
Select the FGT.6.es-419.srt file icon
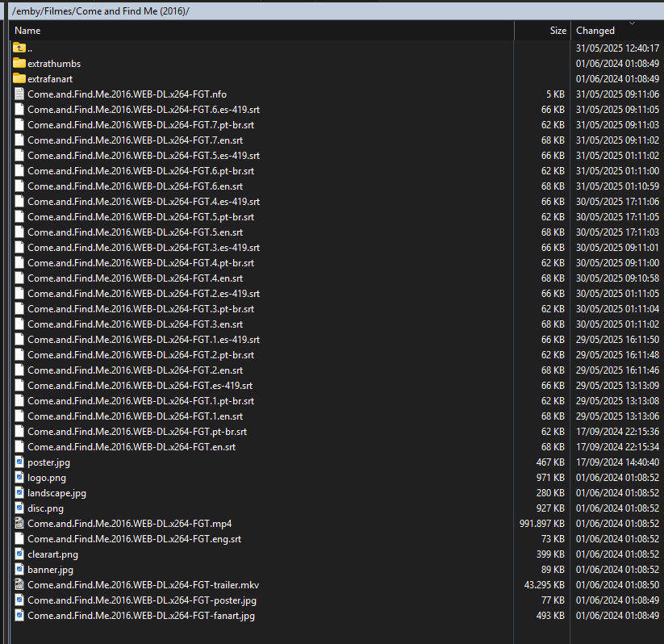[x=19, y=109]
